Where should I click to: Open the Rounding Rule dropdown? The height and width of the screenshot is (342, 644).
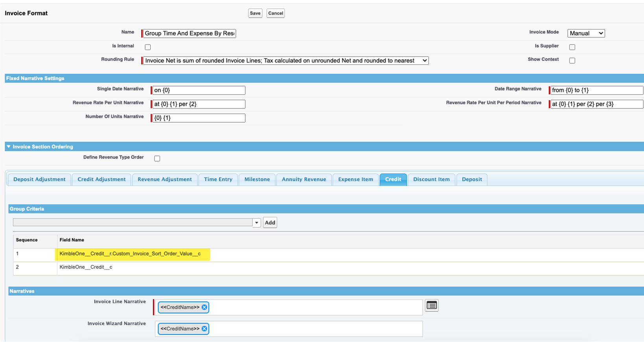286,61
